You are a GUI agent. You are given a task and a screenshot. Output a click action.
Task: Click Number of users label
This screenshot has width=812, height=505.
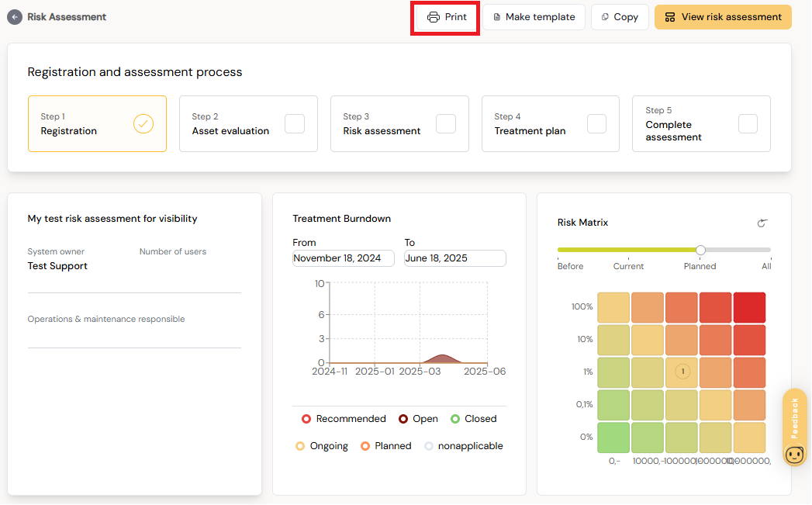172,251
